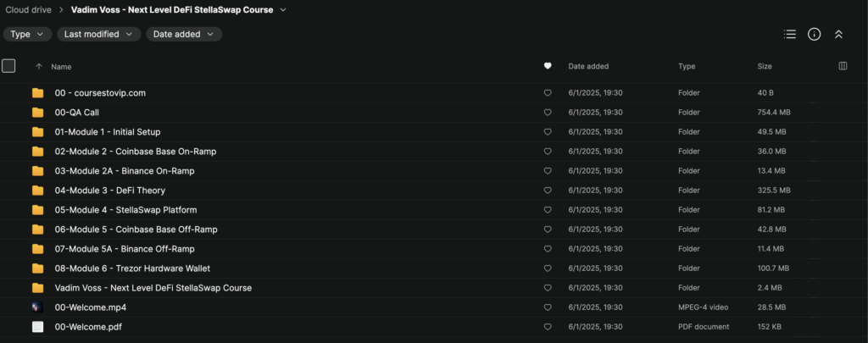Click the 00-Welcome.mp4 video thumbnail icon
This screenshot has width=868, height=343.
click(x=37, y=307)
